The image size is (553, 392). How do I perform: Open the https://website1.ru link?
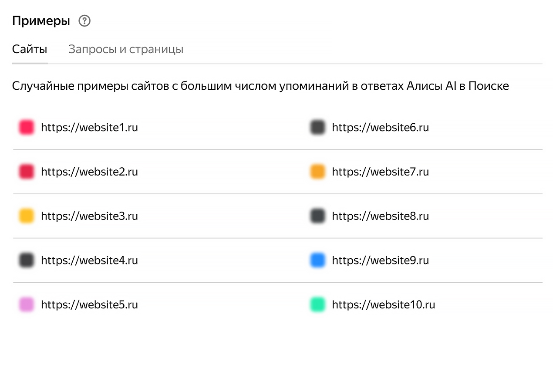pyautogui.click(x=89, y=128)
